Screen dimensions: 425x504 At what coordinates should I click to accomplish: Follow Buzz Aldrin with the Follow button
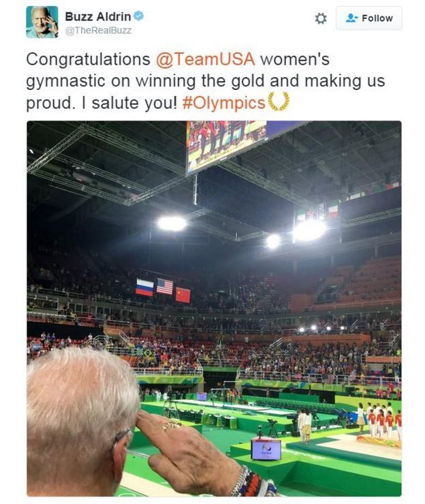368,18
